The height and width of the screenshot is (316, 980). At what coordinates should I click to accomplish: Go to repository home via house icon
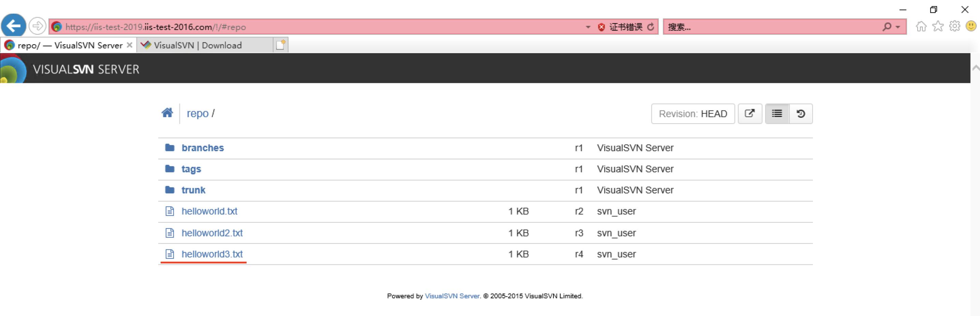coord(167,113)
